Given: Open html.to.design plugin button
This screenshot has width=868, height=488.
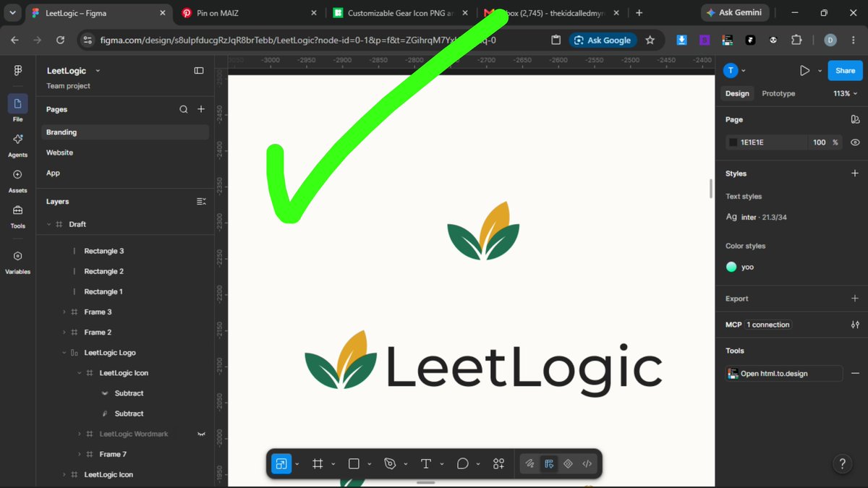Looking at the screenshot, I should click(x=784, y=374).
